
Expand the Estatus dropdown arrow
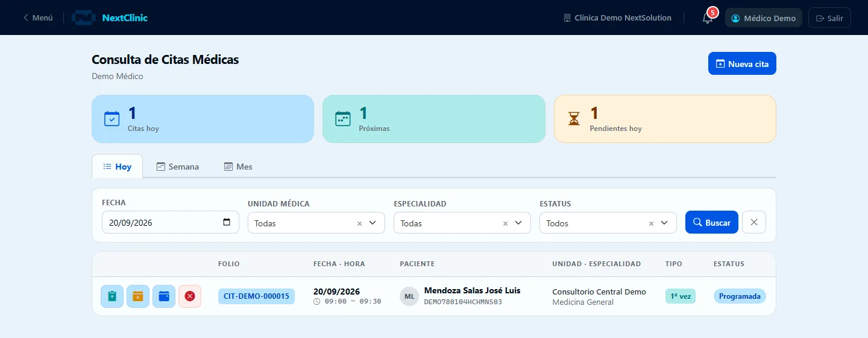click(664, 223)
